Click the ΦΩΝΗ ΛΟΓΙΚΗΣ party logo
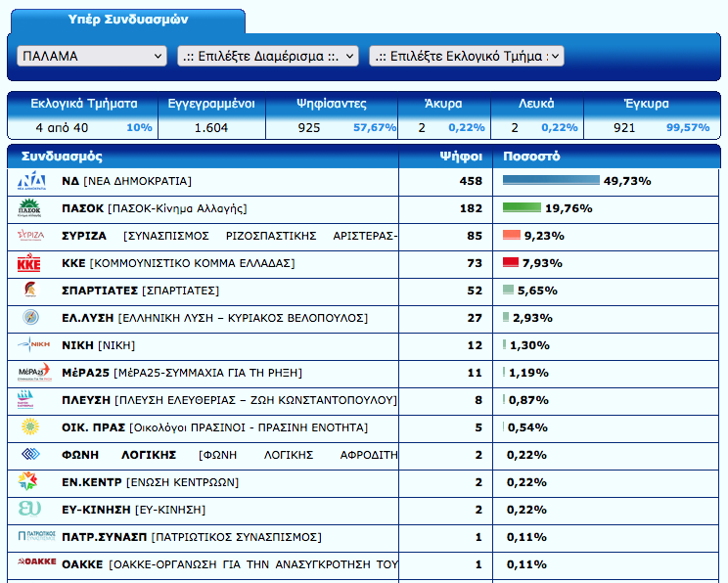The image size is (728, 583). coord(30,455)
